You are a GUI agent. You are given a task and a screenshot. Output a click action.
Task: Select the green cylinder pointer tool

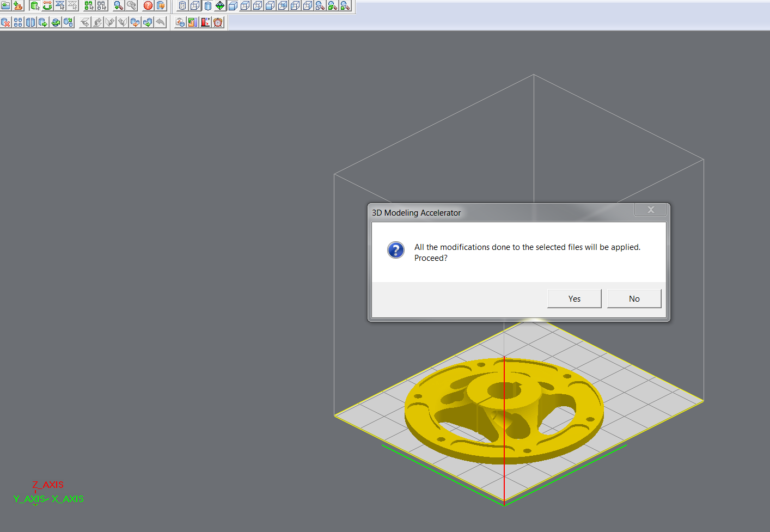point(35,5)
